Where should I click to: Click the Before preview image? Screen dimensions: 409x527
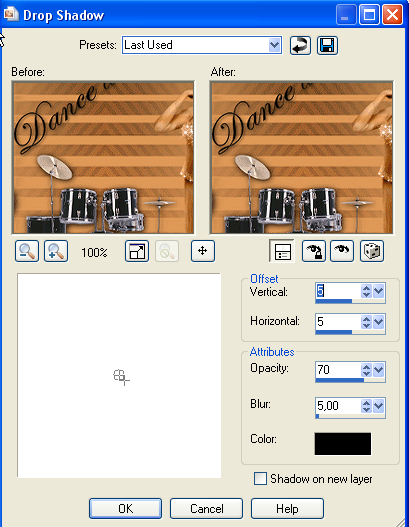103,157
